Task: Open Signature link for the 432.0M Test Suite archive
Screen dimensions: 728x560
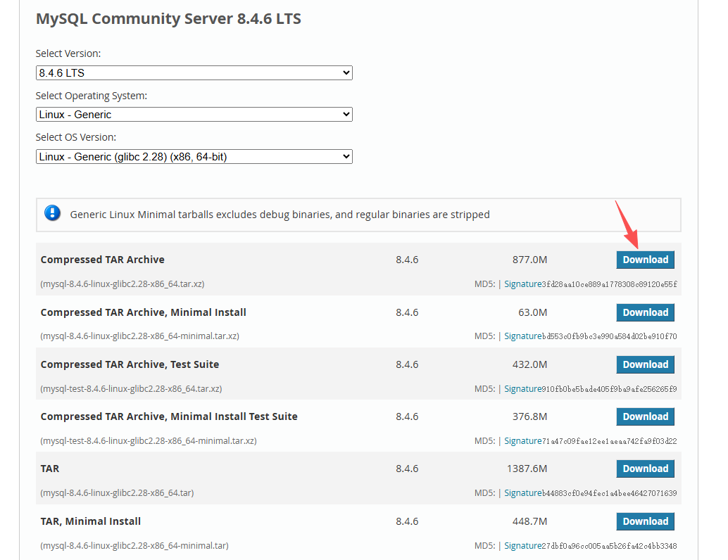Action: [x=523, y=389]
